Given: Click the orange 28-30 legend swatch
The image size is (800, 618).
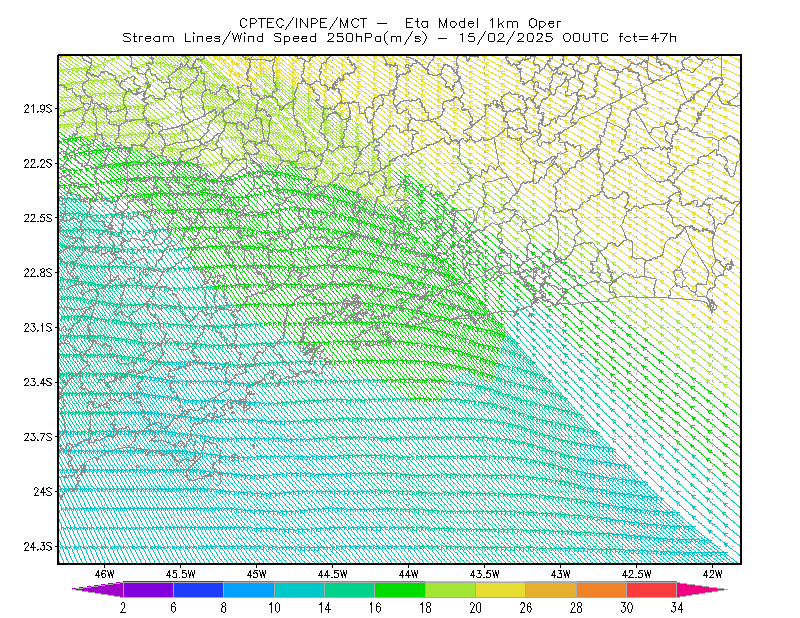Looking at the screenshot, I should (602, 589).
